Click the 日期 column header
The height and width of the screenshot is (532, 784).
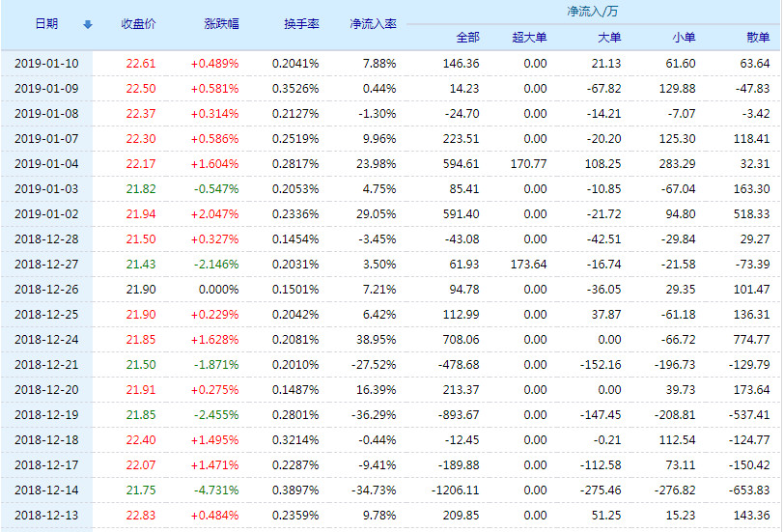46,24
